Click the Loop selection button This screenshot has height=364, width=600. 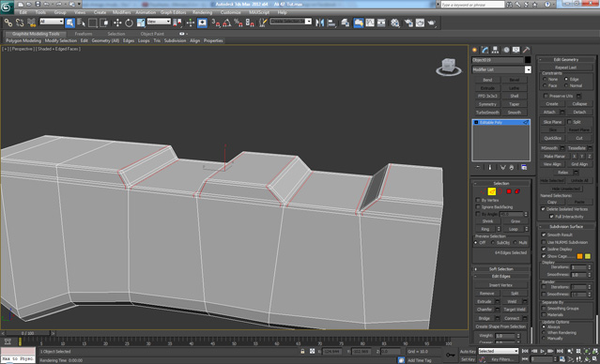click(513, 229)
